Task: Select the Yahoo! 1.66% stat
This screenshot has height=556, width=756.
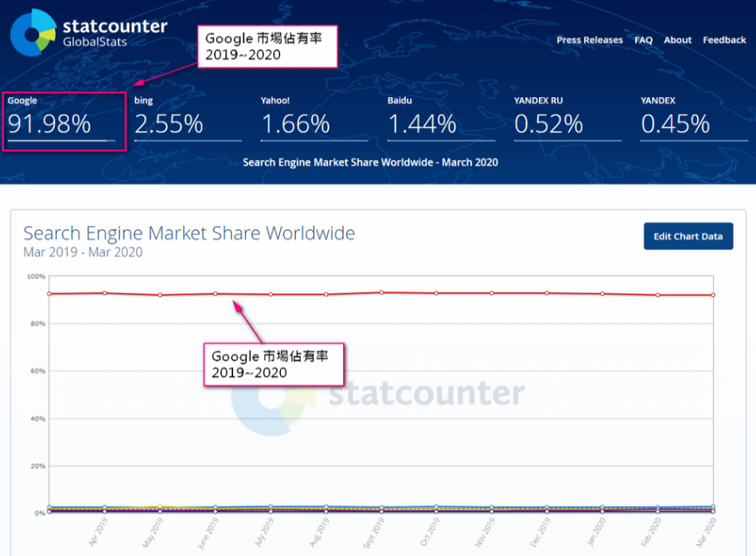Action: click(314, 119)
